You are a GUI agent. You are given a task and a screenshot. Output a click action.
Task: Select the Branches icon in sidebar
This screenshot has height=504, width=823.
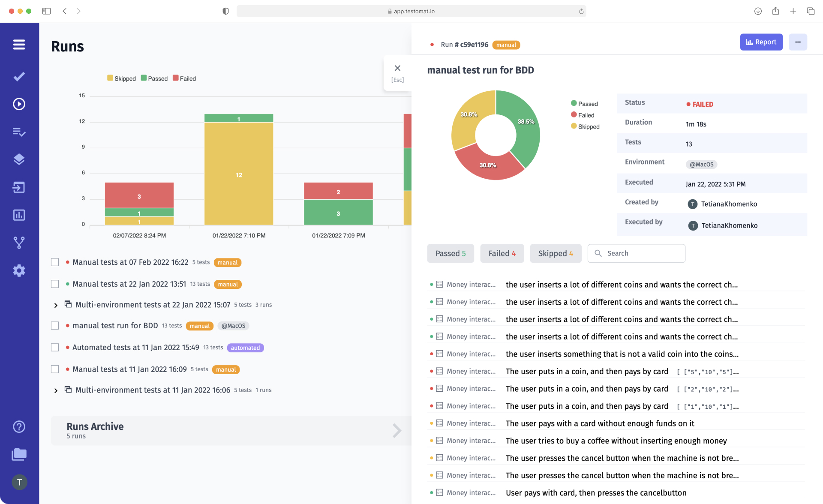19,243
